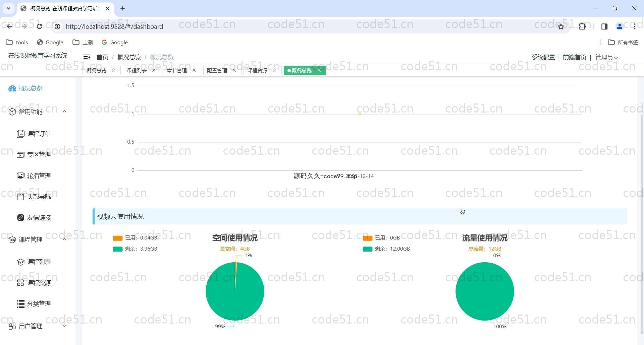The image size is (644, 345).
Task: Open the browser profile avatar icon
Action: [620, 26]
